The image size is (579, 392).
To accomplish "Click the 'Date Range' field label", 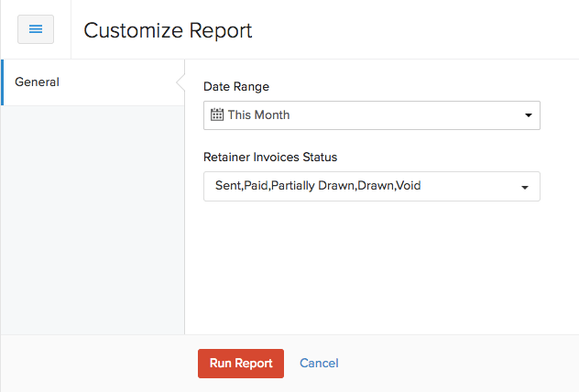I will click(x=236, y=87).
